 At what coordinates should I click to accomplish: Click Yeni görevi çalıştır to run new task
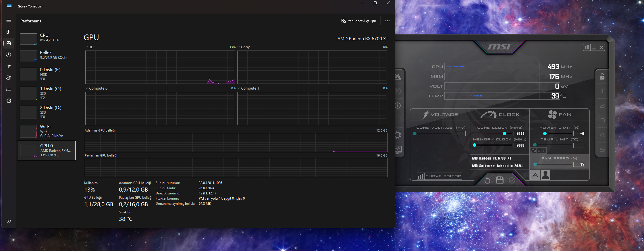coord(359,21)
